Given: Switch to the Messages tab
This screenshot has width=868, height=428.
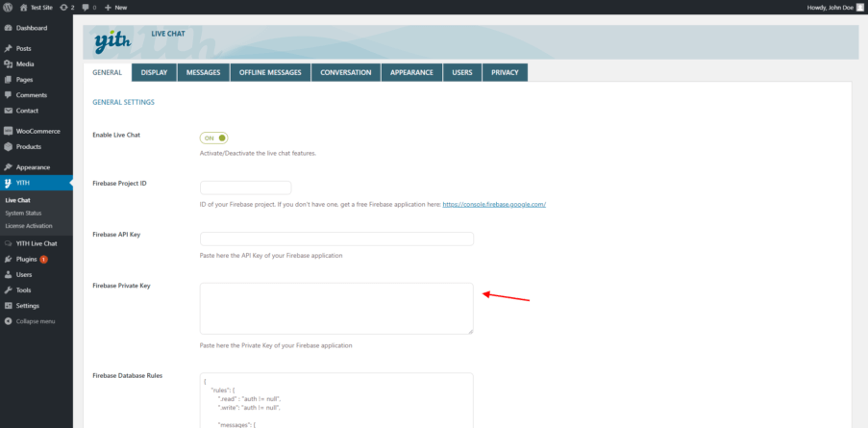Looking at the screenshot, I should pos(204,72).
